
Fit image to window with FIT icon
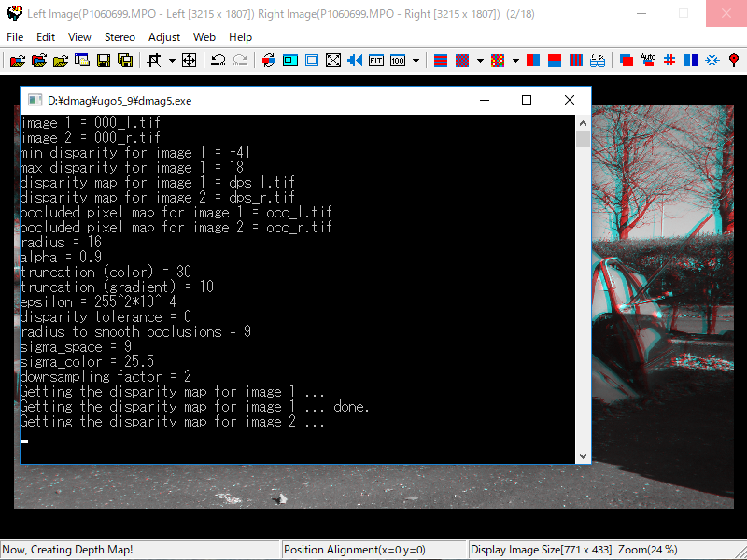tap(376, 61)
